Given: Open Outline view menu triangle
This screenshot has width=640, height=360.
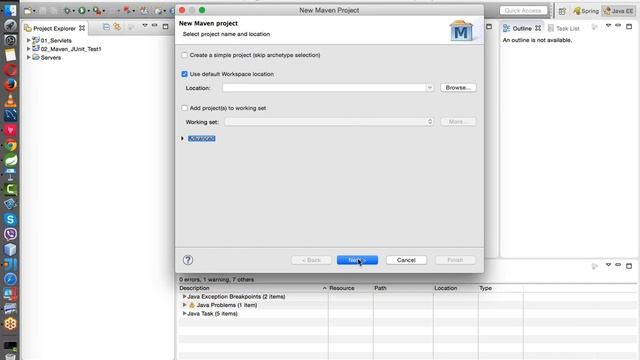Looking at the screenshot, I should (608, 26).
